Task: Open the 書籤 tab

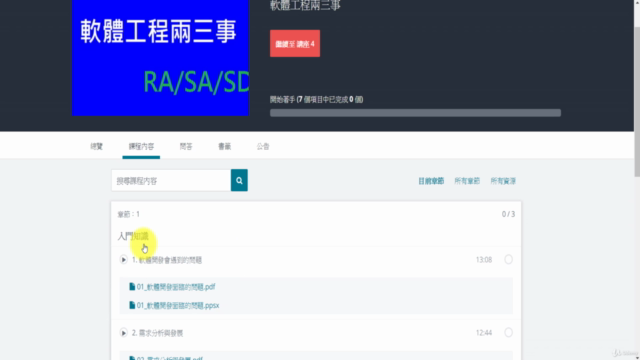Action: [x=224, y=146]
